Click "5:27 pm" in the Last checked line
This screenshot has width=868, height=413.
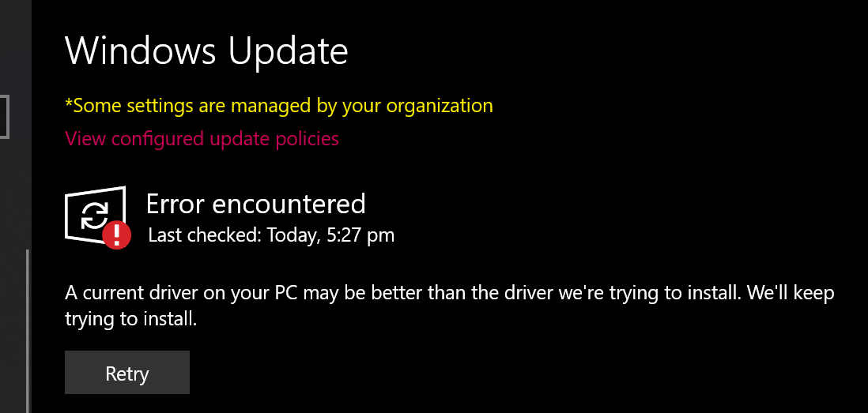(x=360, y=235)
